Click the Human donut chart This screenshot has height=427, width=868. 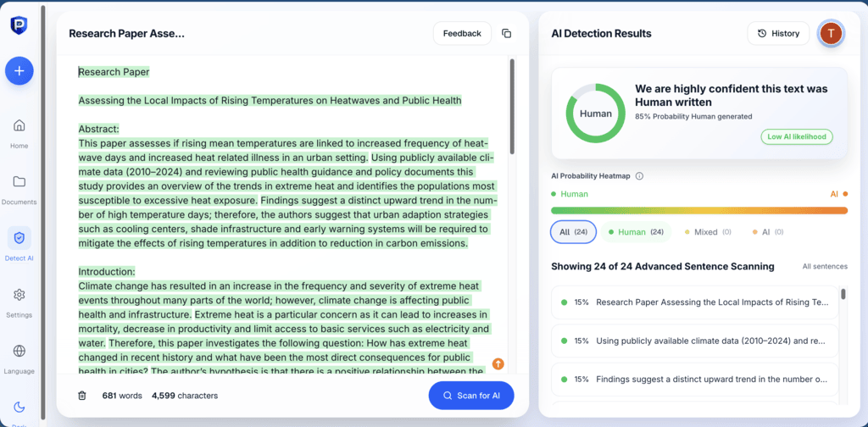(596, 114)
